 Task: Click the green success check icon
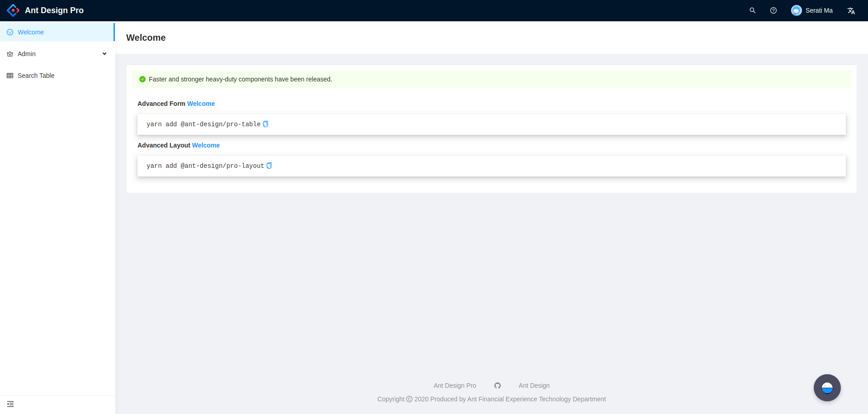pos(142,79)
